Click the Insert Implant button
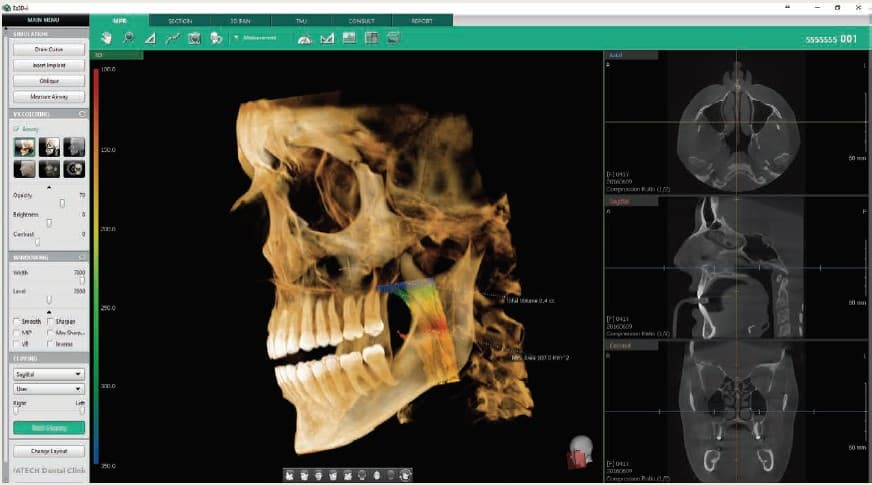 coord(49,64)
